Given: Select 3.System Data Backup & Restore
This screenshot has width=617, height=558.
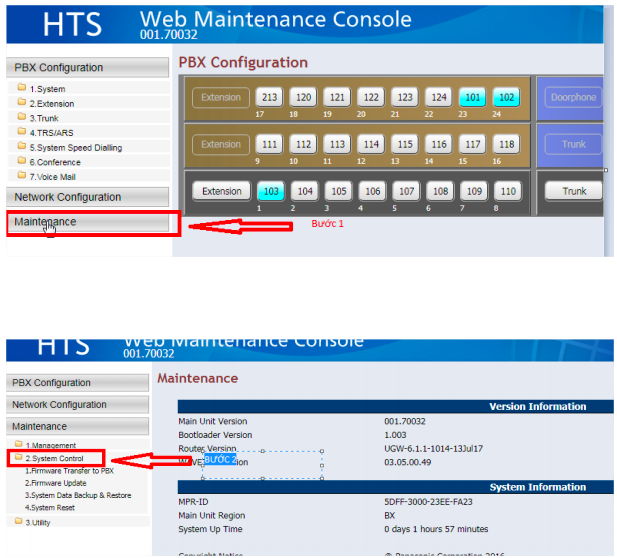Looking at the screenshot, I should (x=78, y=495).
